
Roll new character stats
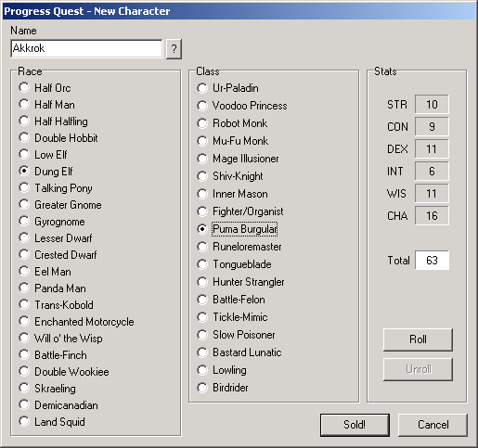click(x=418, y=339)
